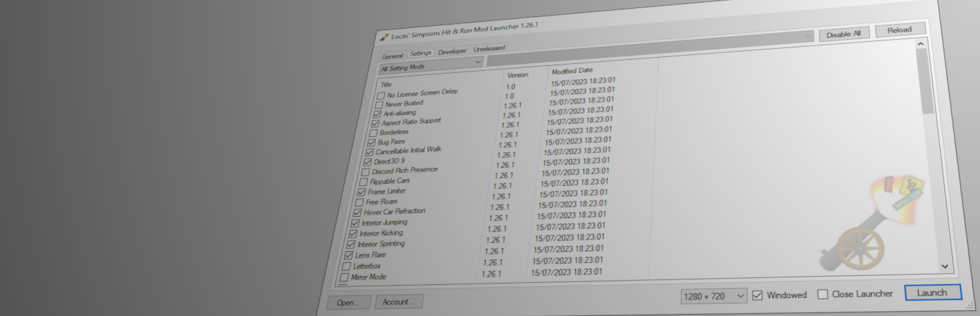Toggle the Windowed checkbox
This screenshot has width=980, height=316.
pos(757,295)
